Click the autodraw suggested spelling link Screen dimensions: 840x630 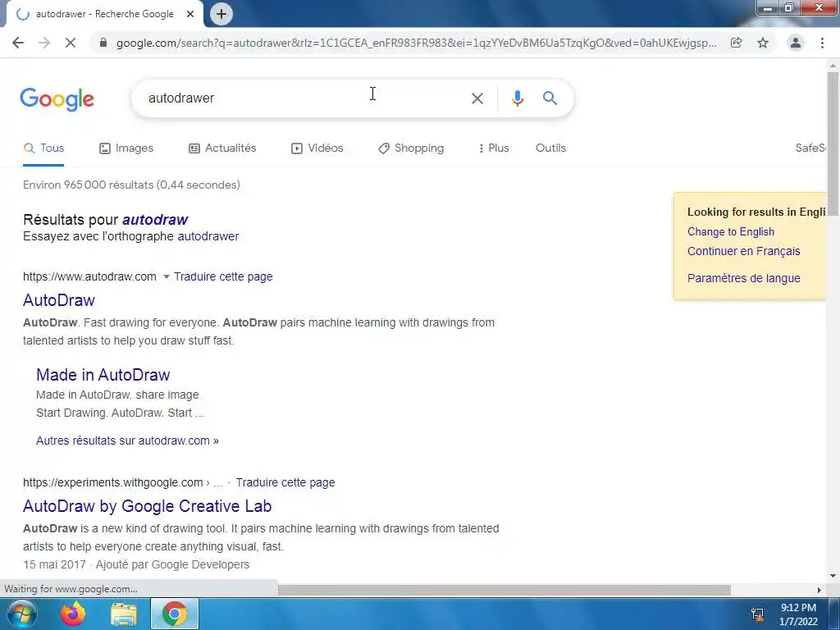point(155,220)
